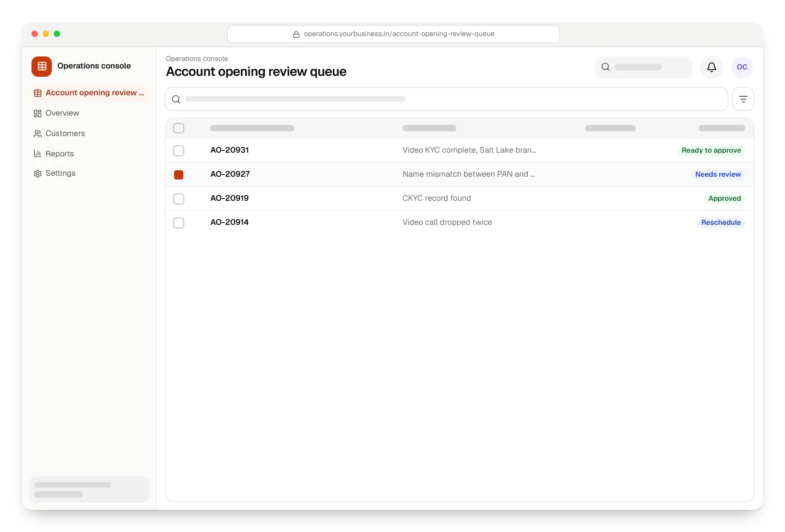Click the placeholder card at sidebar bottom
This screenshot has height=532, width=785.
tap(89, 489)
